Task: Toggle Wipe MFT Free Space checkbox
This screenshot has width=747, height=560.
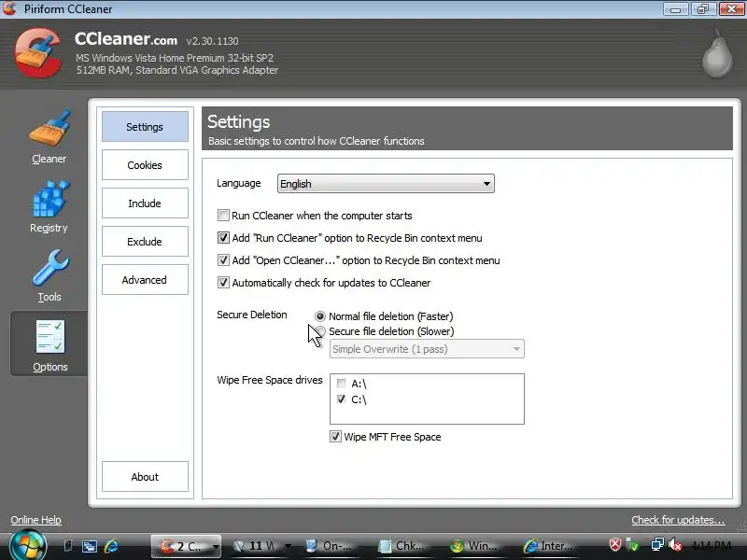Action: [335, 437]
